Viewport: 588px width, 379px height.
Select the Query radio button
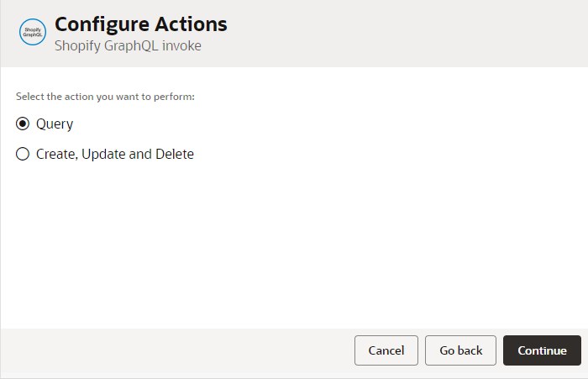23,124
